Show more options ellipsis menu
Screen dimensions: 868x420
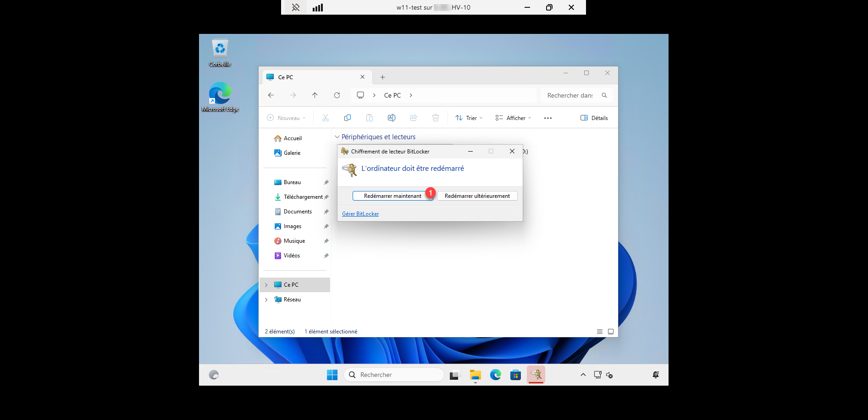click(548, 118)
